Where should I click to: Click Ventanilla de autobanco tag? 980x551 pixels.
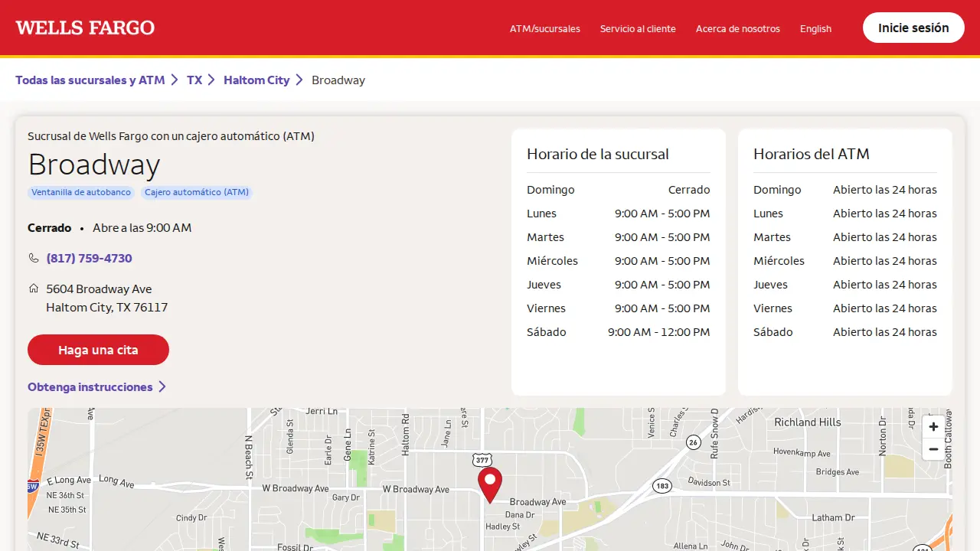tap(81, 193)
